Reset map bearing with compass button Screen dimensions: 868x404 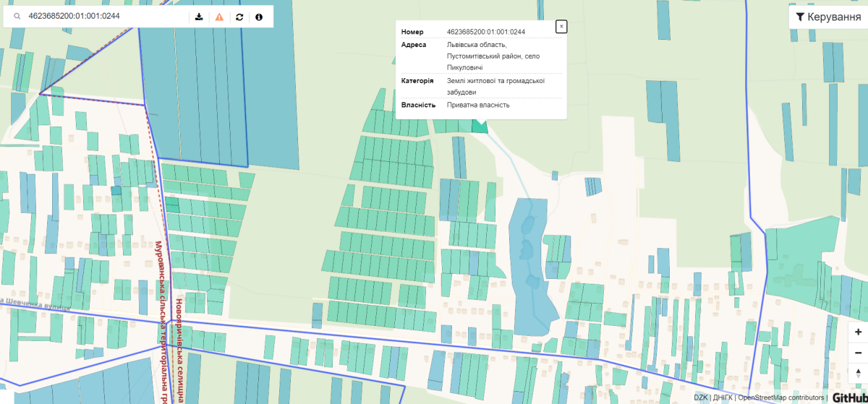tap(857, 373)
